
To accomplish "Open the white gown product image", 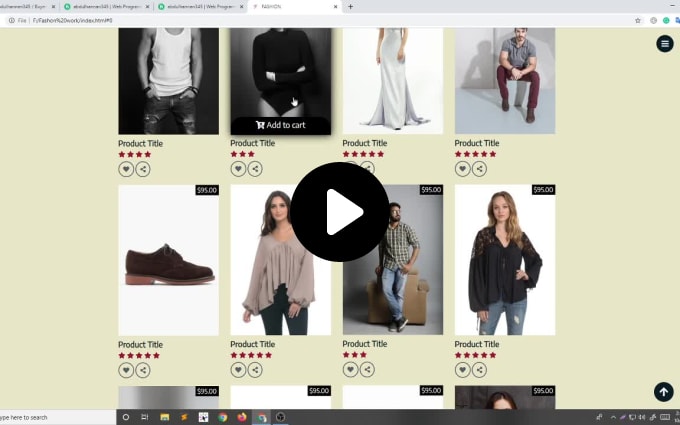I will (393, 81).
